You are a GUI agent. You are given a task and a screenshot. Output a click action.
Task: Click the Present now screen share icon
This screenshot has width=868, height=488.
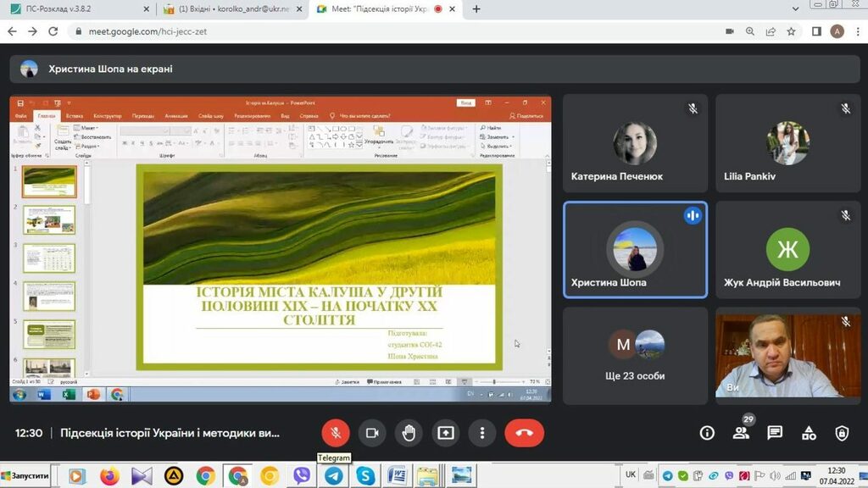(446, 433)
